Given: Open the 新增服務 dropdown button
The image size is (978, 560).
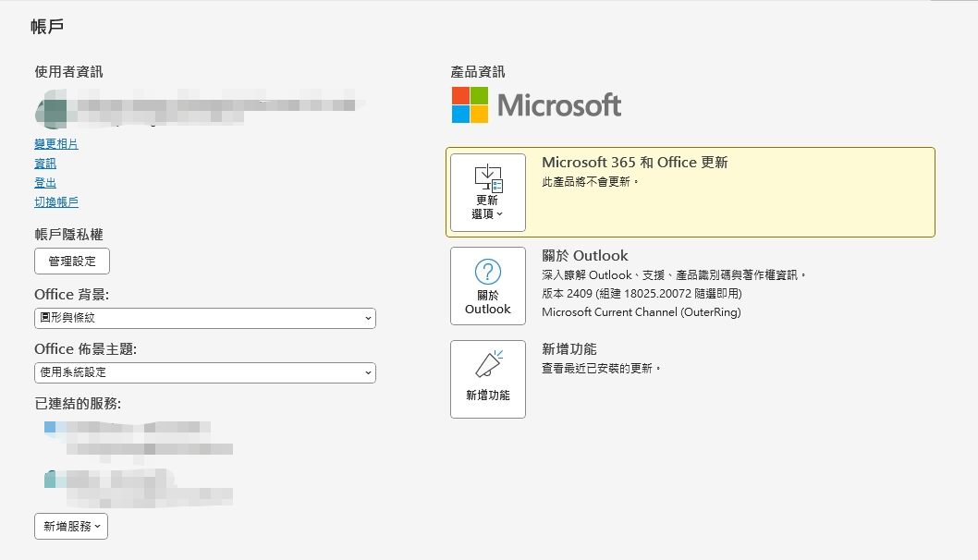Looking at the screenshot, I should pos(71,527).
